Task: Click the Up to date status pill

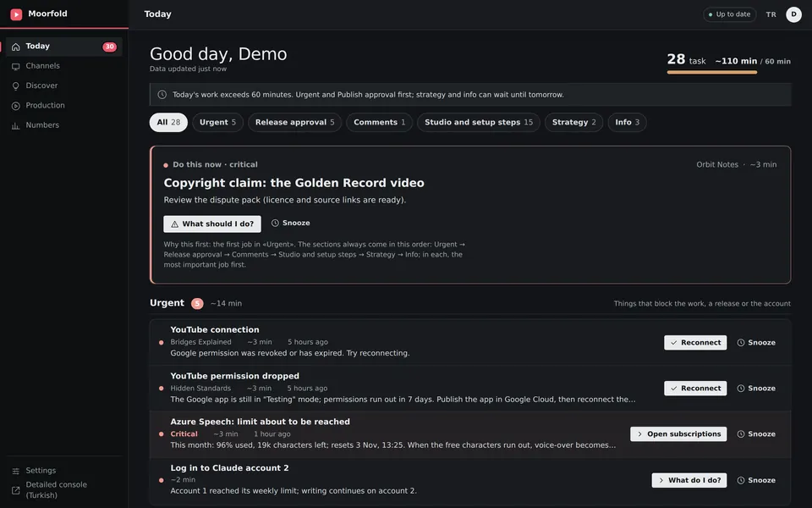Action: click(729, 14)
